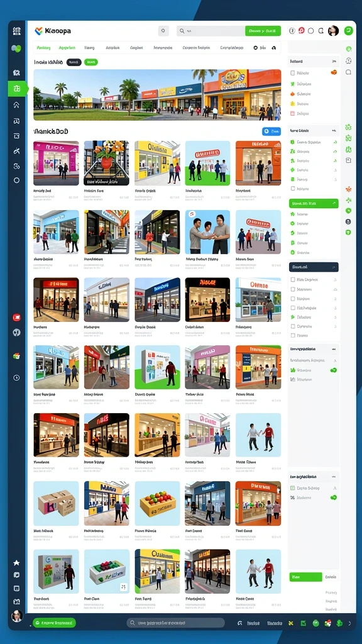
Task: Click the star icon in the left sidebar
Action: point(16,563)
